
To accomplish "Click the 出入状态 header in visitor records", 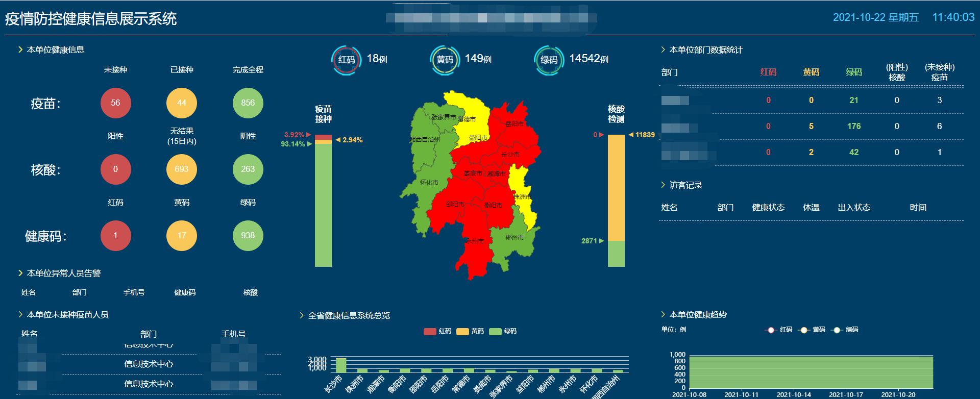I will click(854, 207).
